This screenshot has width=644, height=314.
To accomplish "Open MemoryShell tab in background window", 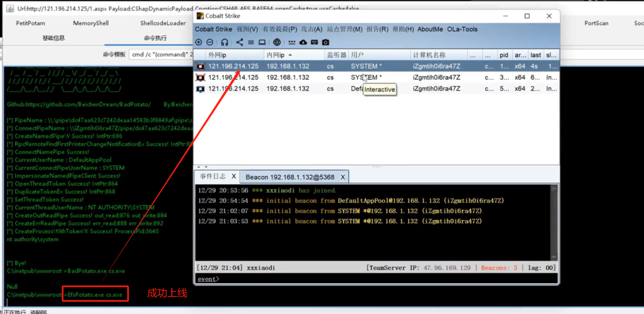I will click(91, 23).
